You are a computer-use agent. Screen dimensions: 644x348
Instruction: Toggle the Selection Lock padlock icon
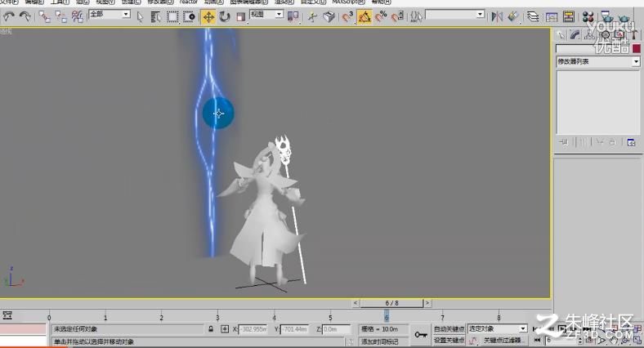(211, 329)
